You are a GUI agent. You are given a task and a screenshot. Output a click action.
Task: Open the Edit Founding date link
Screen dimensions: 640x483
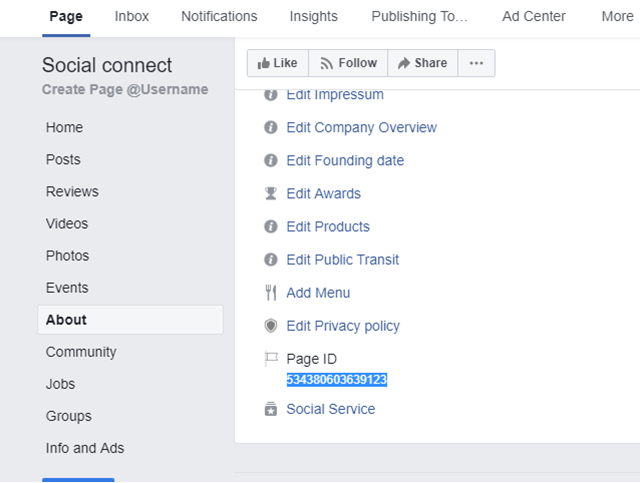345,161
